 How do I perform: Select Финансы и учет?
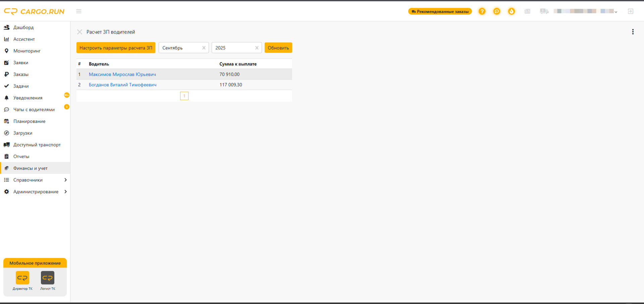(35, 168)
